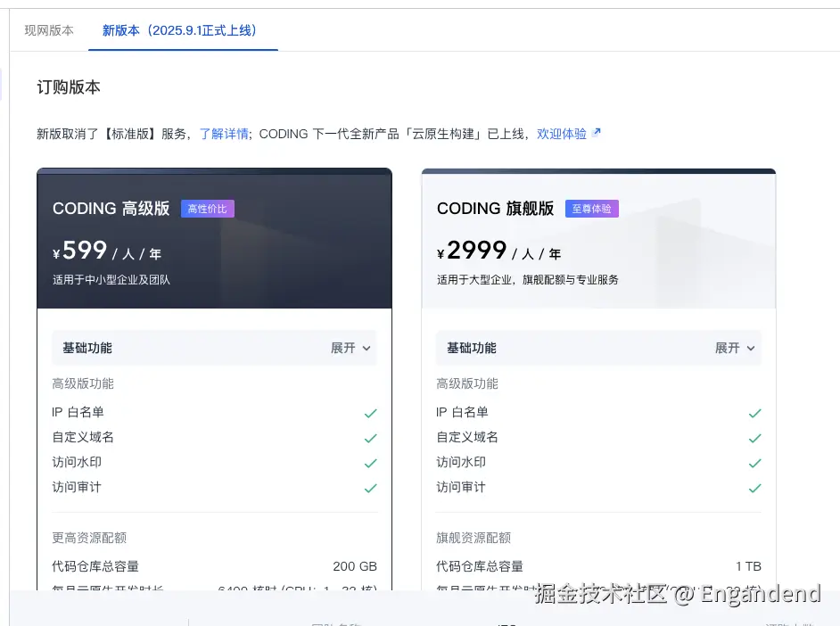The height and width of the screenshot is (626, 840).
Task: Click 高级版功能 heading in 高级版 card
Action: pyautogui.click(x=83, y=383)
